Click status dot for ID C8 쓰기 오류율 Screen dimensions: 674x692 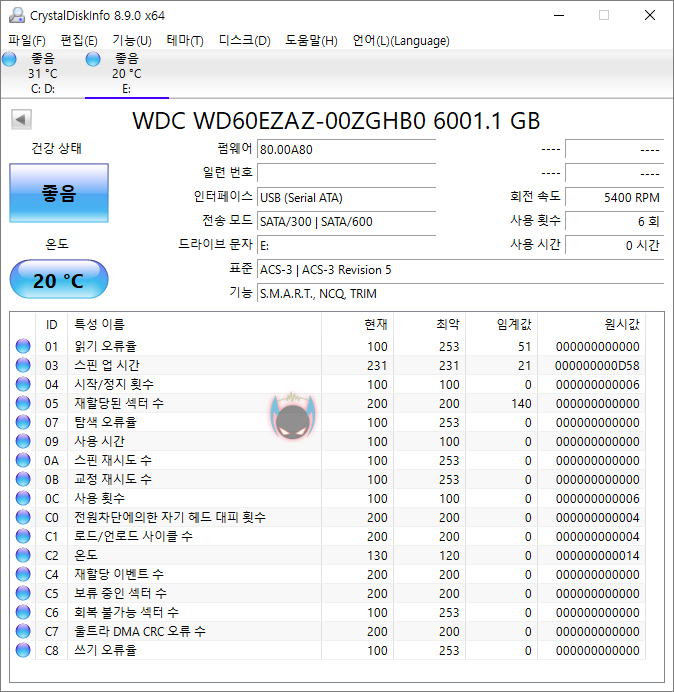[x=23, y=650]
